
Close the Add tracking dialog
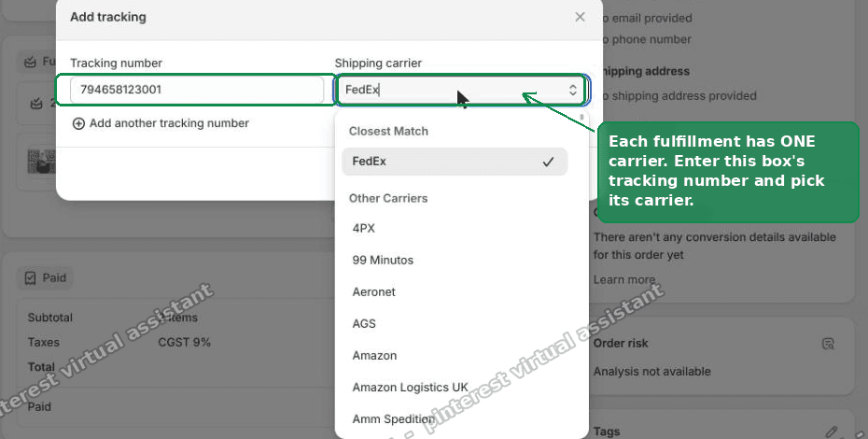coord(580,17)
